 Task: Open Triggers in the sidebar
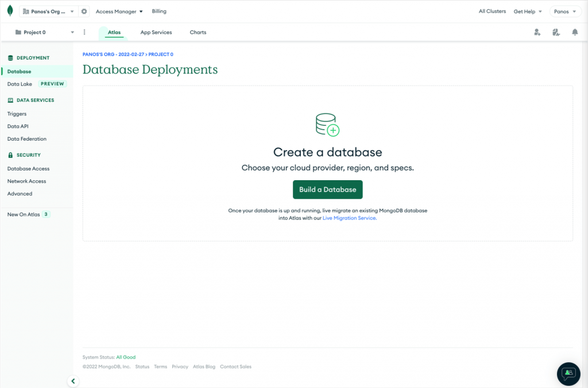(x=17, y=114)
